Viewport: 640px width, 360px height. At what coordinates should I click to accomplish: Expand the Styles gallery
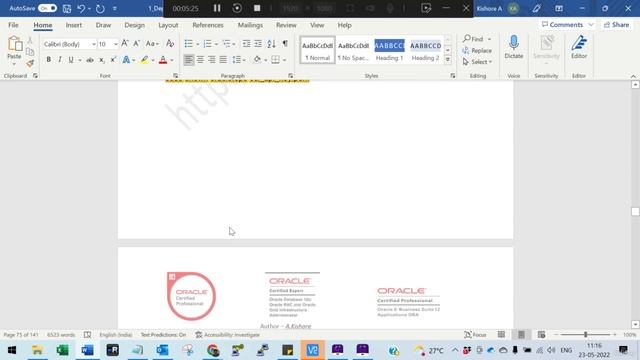[448, 60]
